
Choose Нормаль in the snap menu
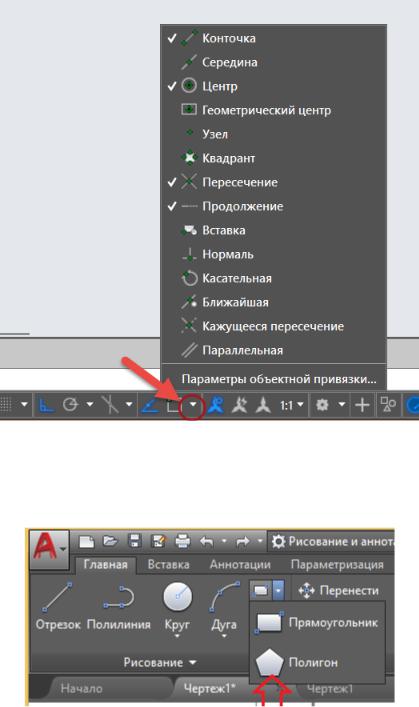pyautogui.click(x=273, y=254)
